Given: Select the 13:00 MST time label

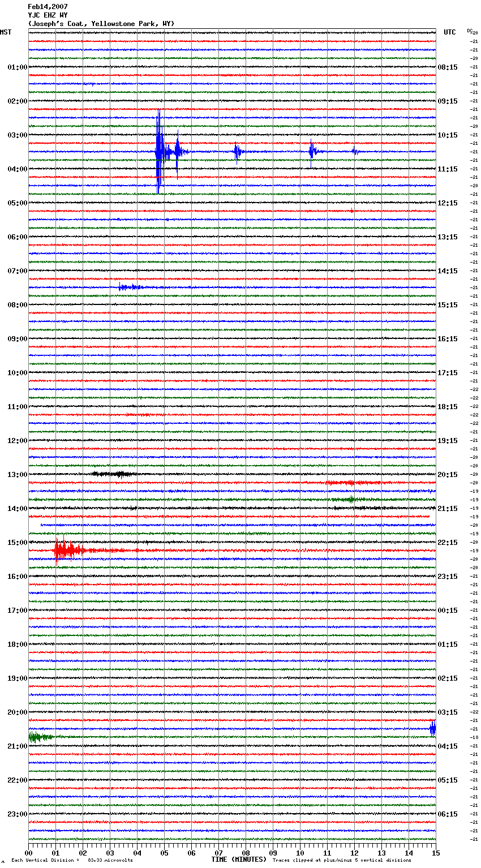Looking at the screenshot, I should point(17,475).
